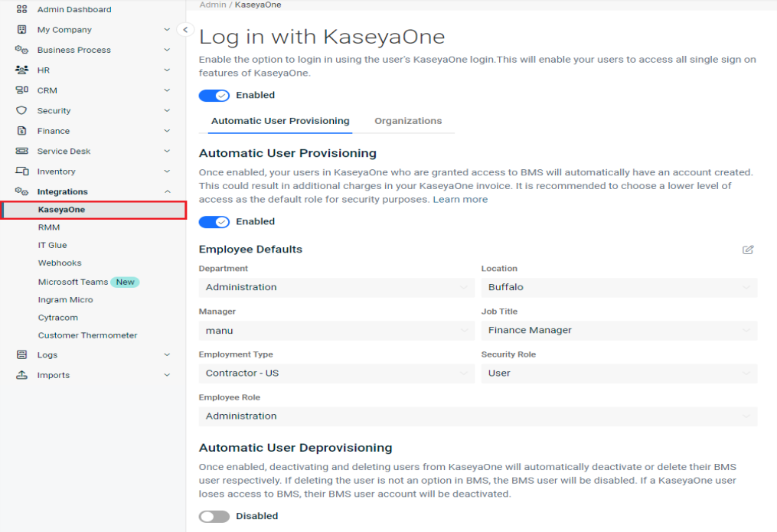Open Microsoft Teams integration
777x532 pixels.
coord(73,282)
